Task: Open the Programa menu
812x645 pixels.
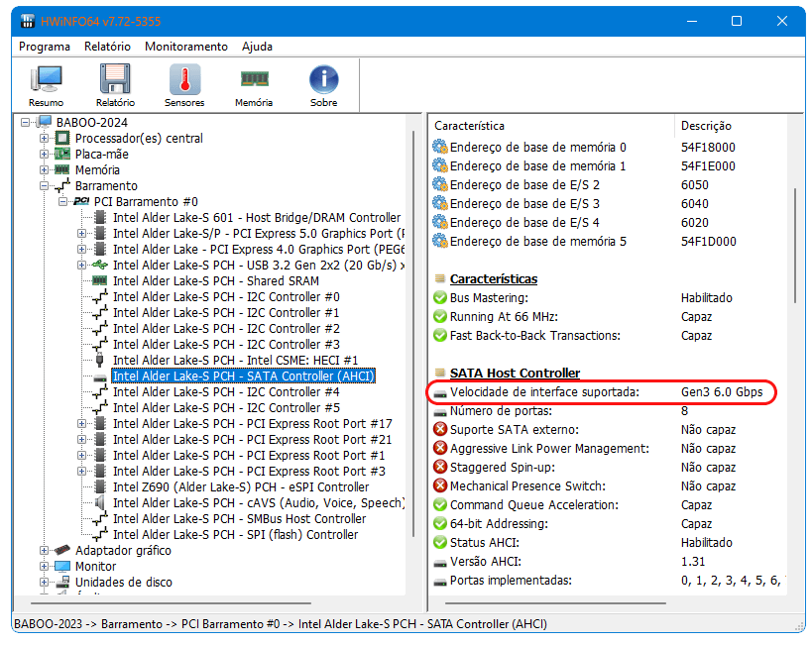Action: coord(45,47)
